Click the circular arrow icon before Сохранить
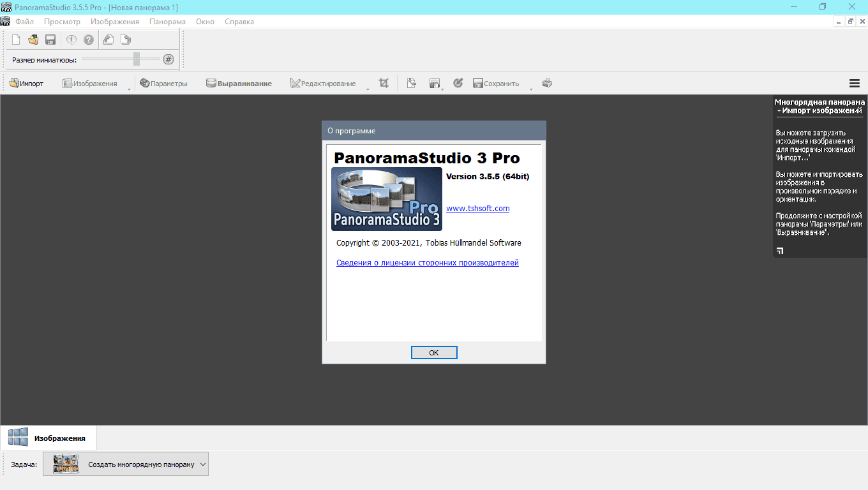Screen dimensions: 868x490 point(458,83)
